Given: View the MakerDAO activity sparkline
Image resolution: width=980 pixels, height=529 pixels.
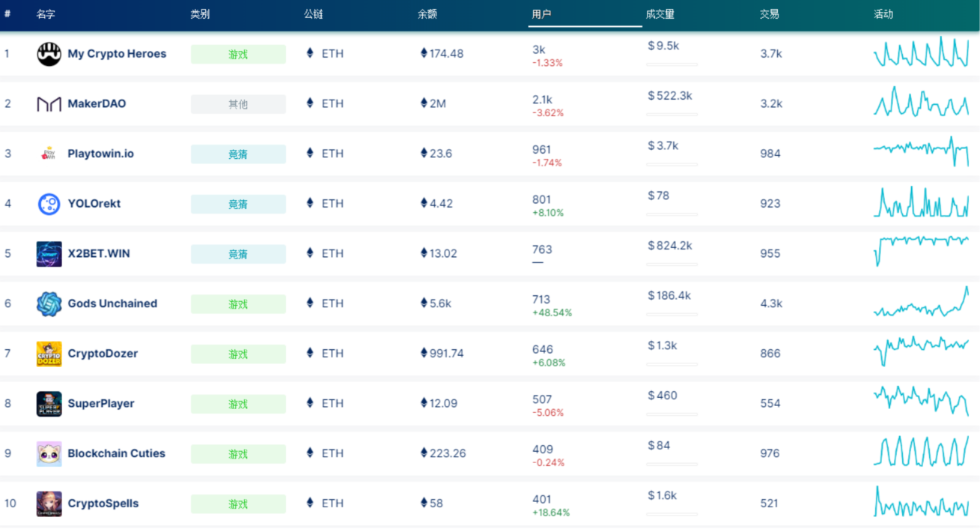Looking at the screenshot, I should click(921, 102).
